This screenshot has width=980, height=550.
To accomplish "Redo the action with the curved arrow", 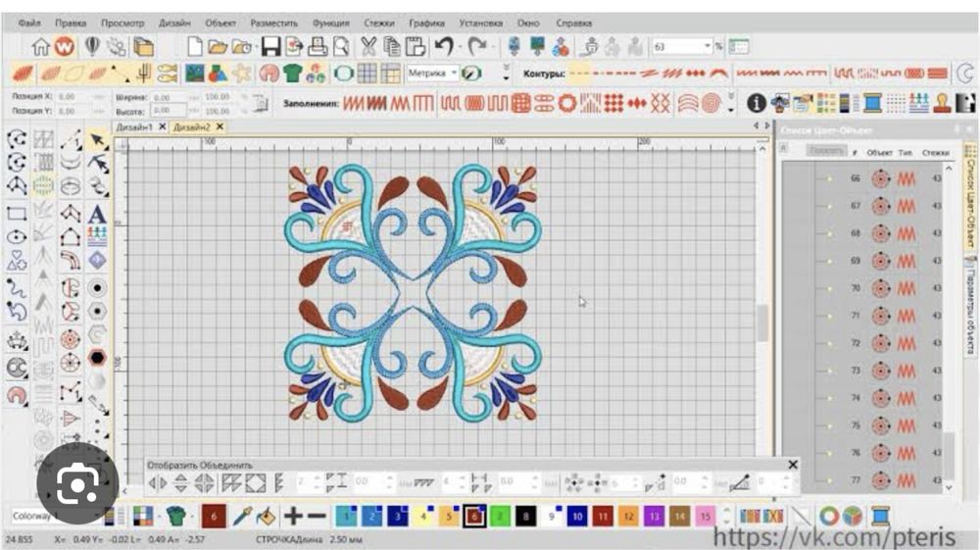I will click(477, 46).
